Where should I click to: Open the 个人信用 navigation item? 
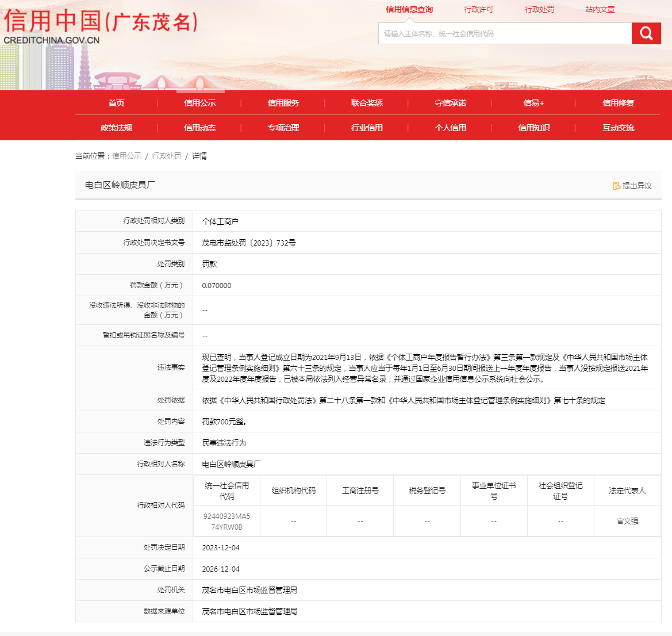click(x=451, y=128)
